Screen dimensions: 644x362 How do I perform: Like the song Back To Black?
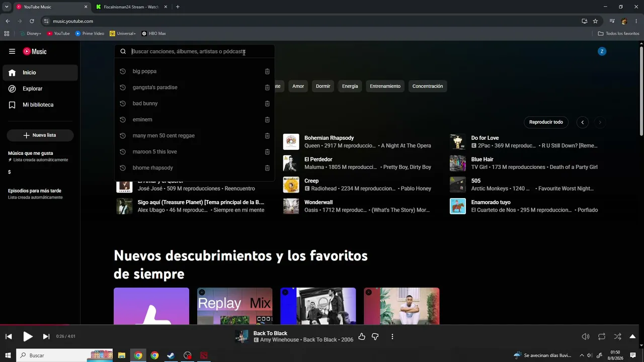(x=362, y=336)
